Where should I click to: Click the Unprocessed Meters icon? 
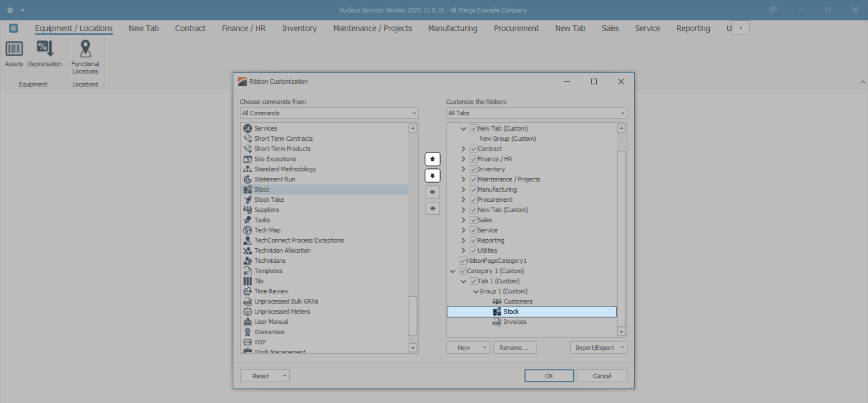pos(248,312)
